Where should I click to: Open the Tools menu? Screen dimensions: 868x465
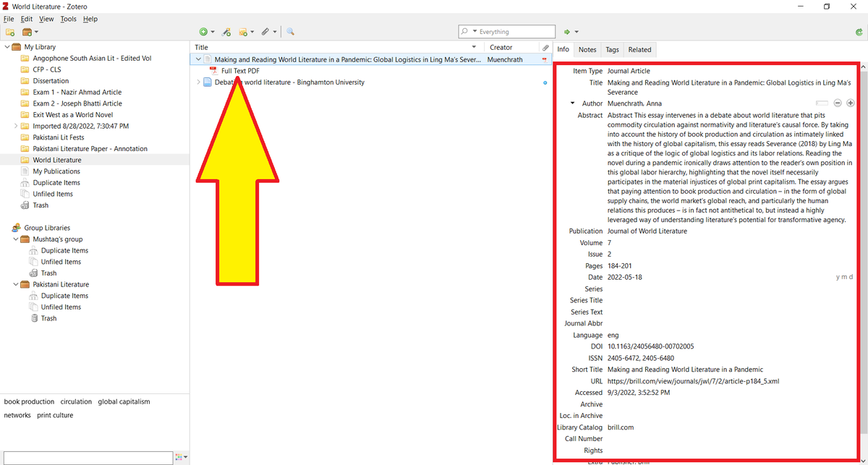(69, 19)
